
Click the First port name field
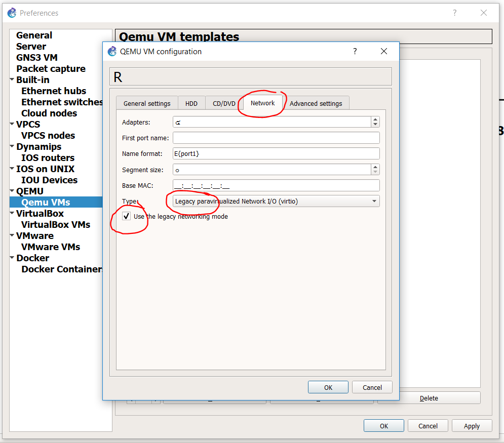276,138
